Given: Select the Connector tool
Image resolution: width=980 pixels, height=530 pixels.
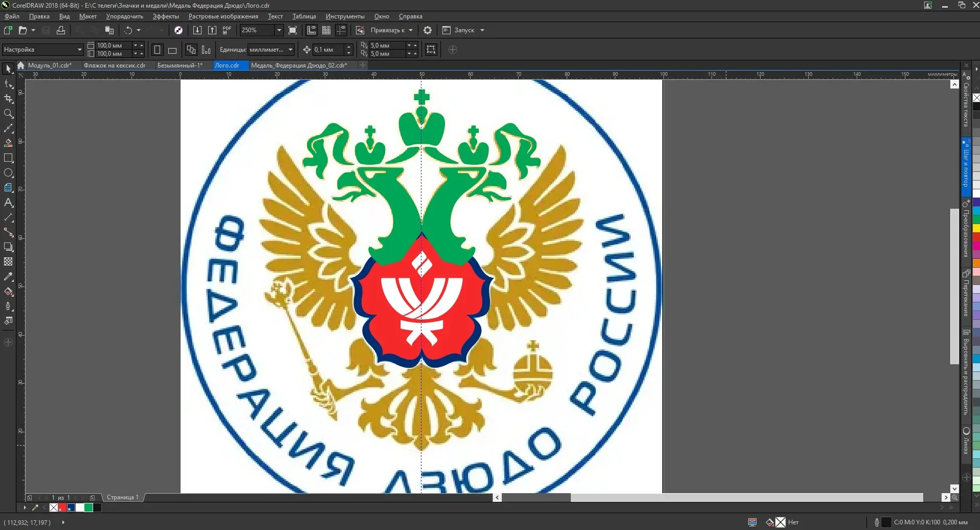Looking at the screenshot, I should pos(8,232).
